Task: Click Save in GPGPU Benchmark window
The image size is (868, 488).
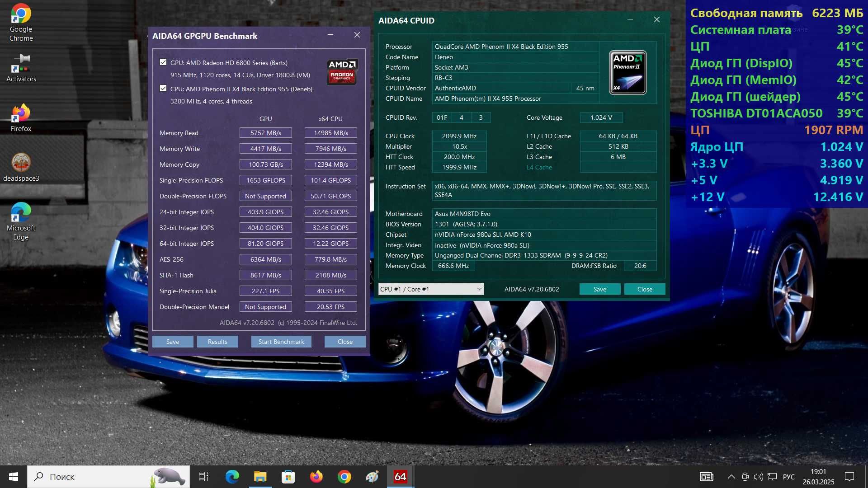Action: pos(173,342)
